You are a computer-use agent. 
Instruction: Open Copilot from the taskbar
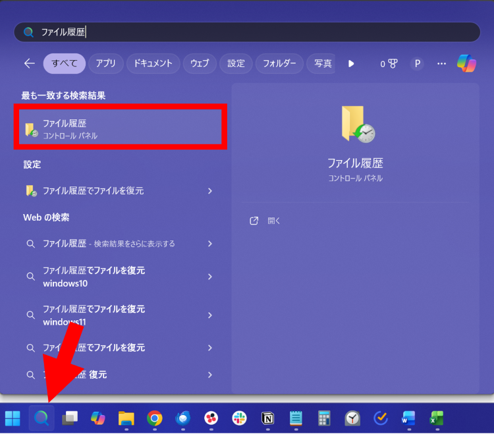[98, 418]
